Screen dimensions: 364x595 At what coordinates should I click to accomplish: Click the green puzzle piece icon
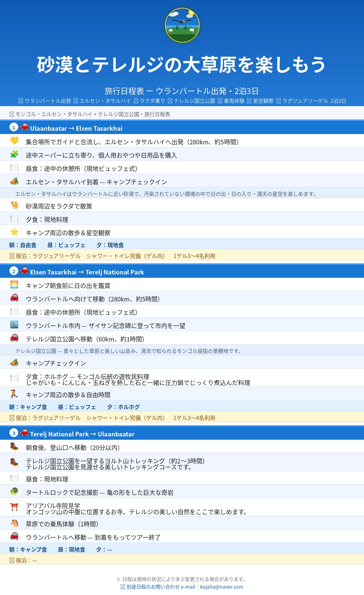(14, 154)
